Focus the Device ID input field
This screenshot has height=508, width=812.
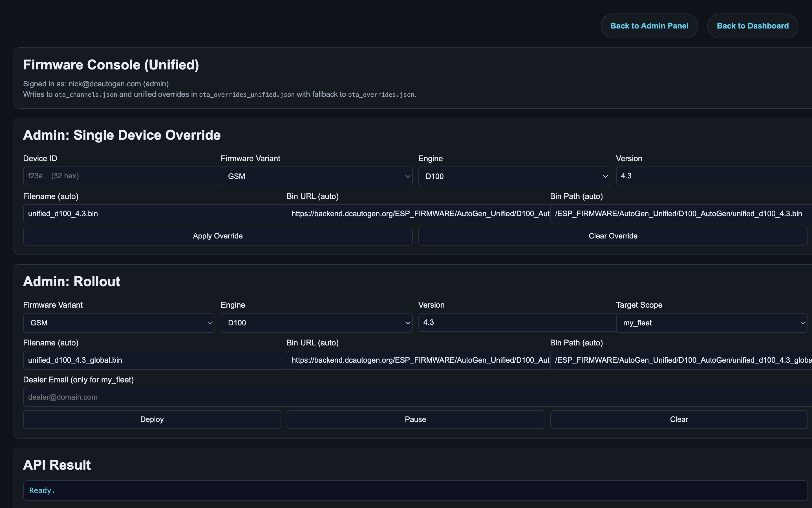click(x=122, y=176)
